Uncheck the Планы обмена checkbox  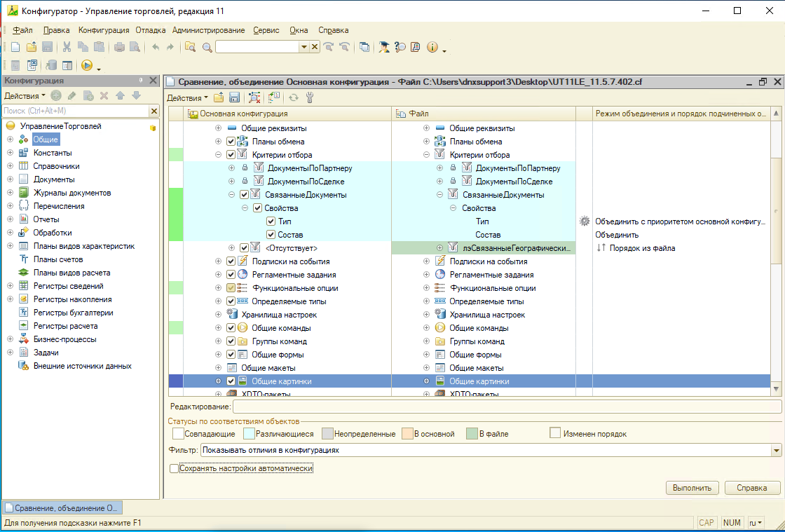231,142
